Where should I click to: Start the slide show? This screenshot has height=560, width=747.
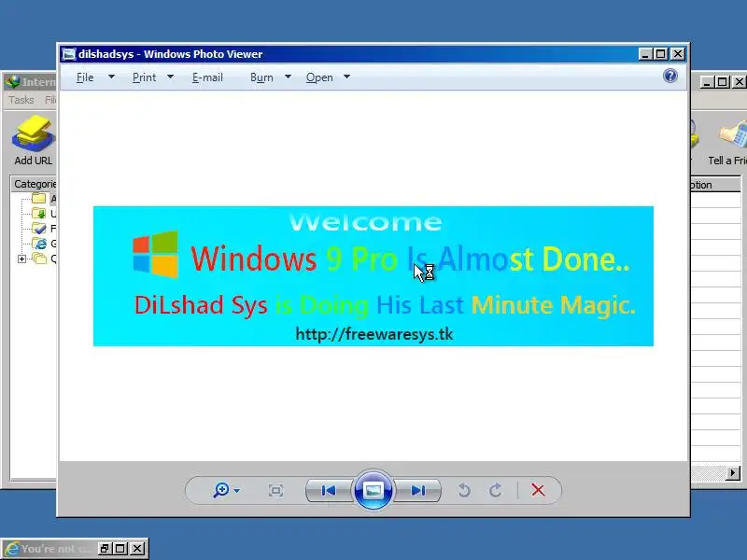tap(373, 490)
